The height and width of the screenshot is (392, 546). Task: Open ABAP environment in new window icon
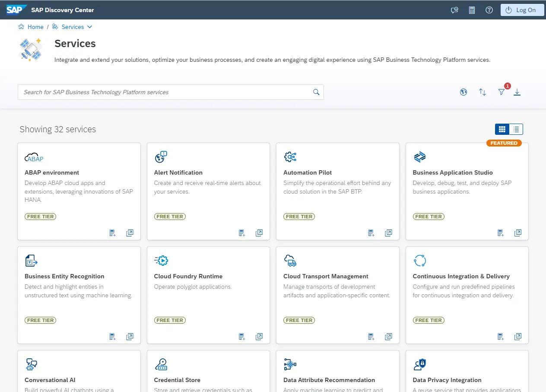coord(130,233)
